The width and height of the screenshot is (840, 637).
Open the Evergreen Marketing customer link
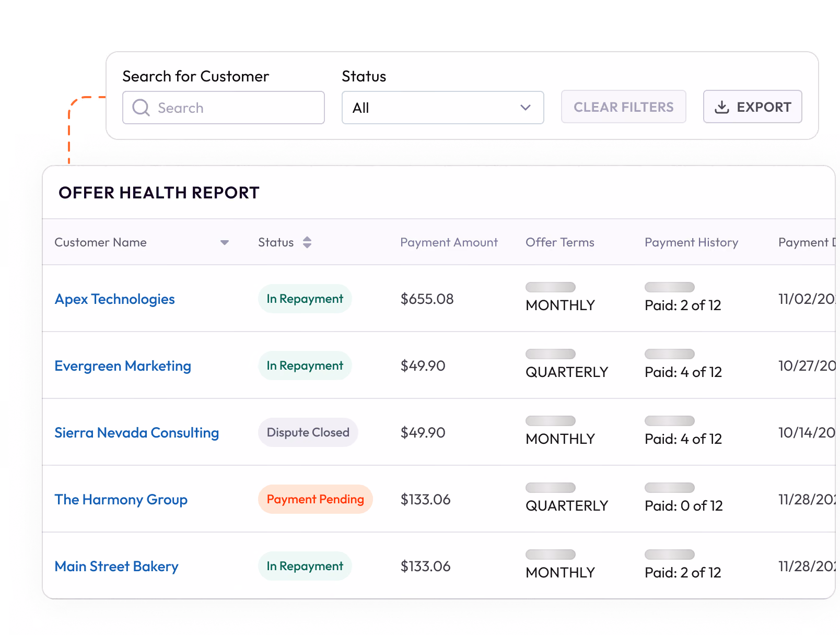coord(123,366)
